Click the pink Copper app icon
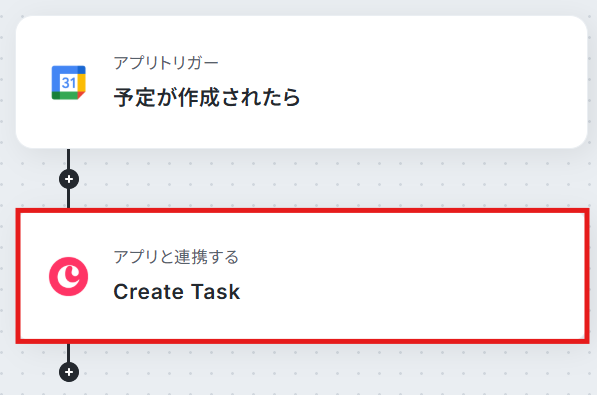This screenshot has height=395, width=597. tap(69, 277)
